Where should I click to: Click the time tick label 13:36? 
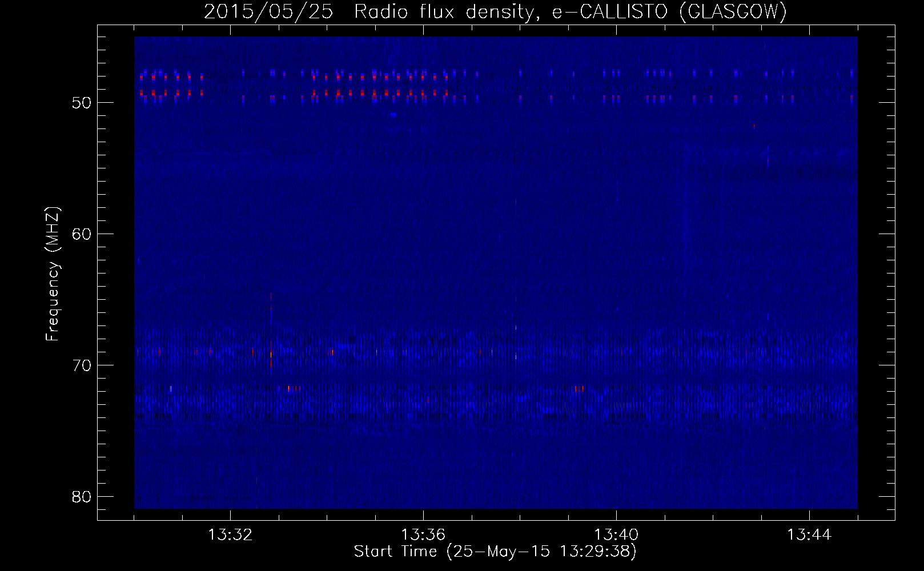[423, 535]
